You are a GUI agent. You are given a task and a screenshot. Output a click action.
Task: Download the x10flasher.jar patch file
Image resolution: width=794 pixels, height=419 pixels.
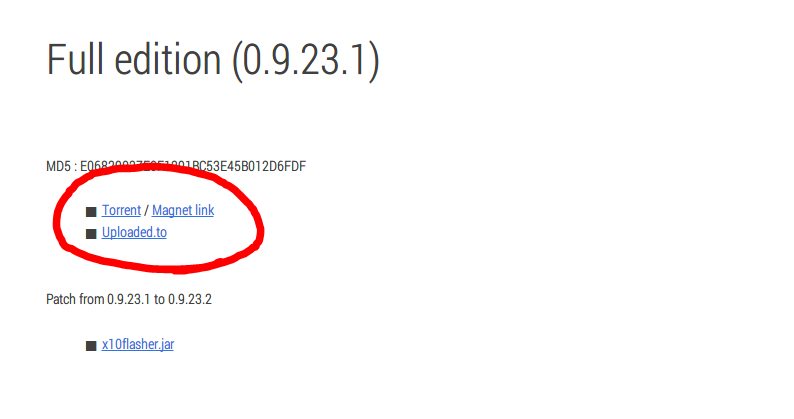[138, 345]
